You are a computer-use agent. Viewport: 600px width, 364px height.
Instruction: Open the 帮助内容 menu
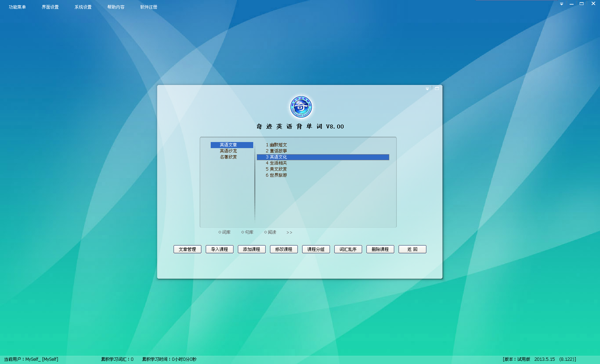click(116, 7)
